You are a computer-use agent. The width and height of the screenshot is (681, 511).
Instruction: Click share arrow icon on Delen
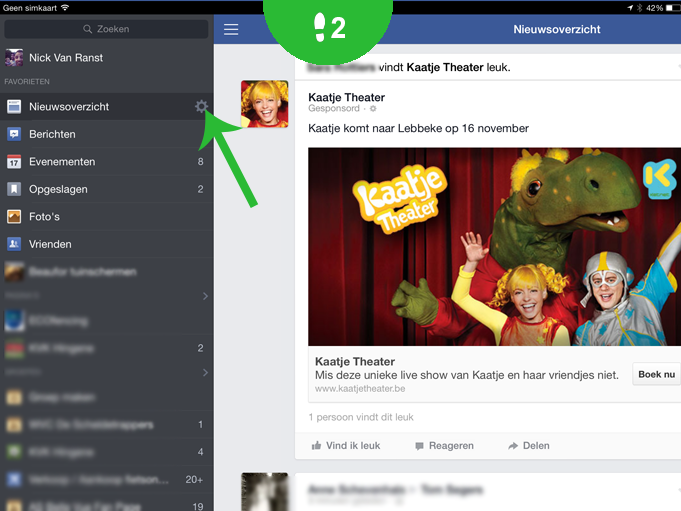(513, 445)
